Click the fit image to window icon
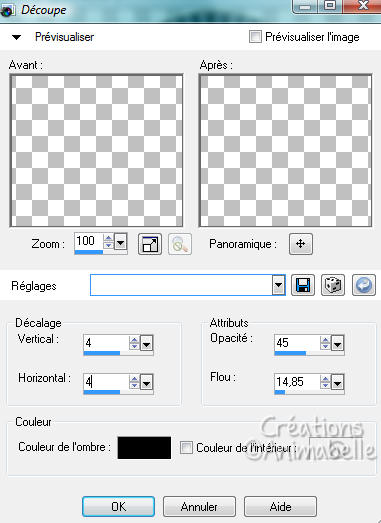 pyautogui.click(x=150, y=244)
